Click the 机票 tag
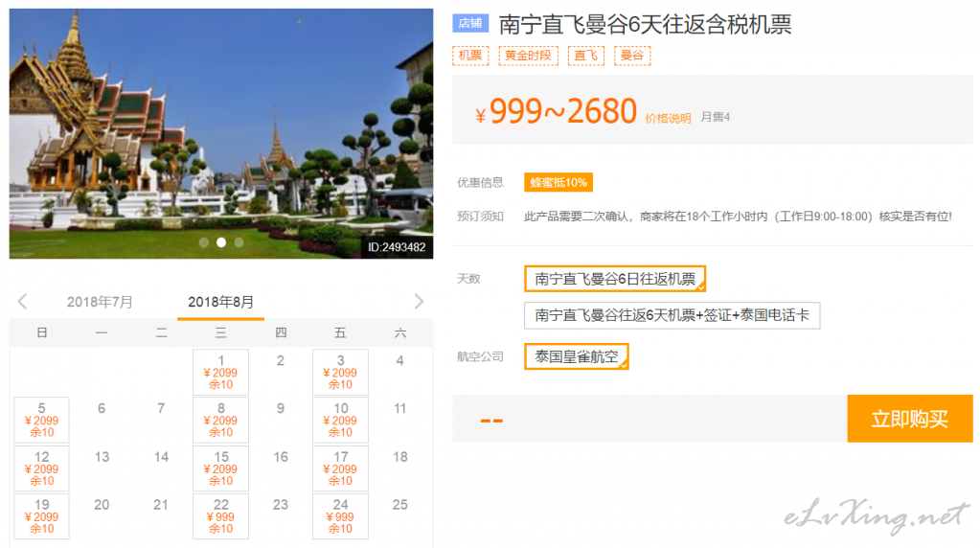This screenshot has width=980, height=548. point(470,56)
